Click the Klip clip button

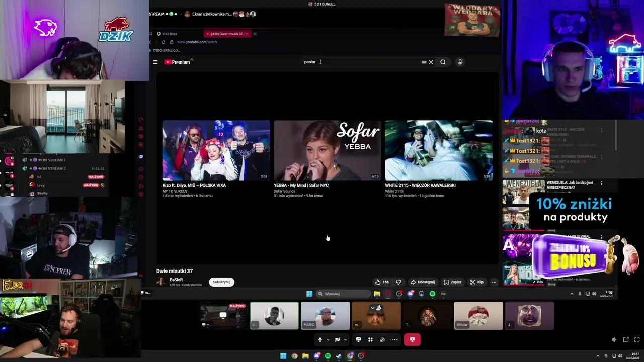[477, 282]
